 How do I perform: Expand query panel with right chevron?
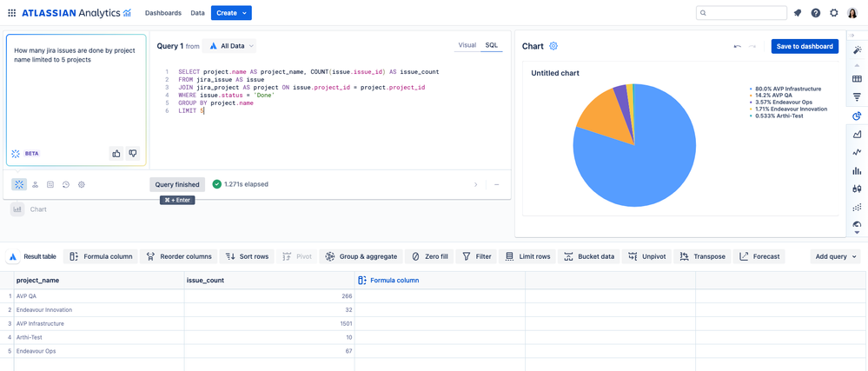tap(475, 184)
